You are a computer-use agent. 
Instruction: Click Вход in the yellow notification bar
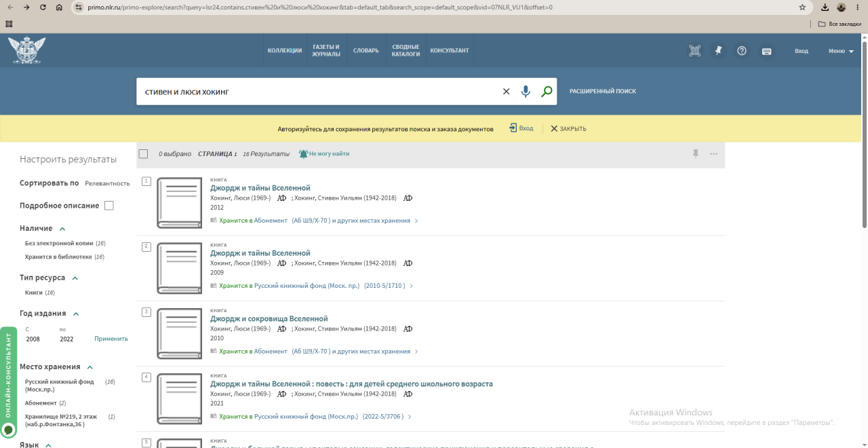(521, 128)
